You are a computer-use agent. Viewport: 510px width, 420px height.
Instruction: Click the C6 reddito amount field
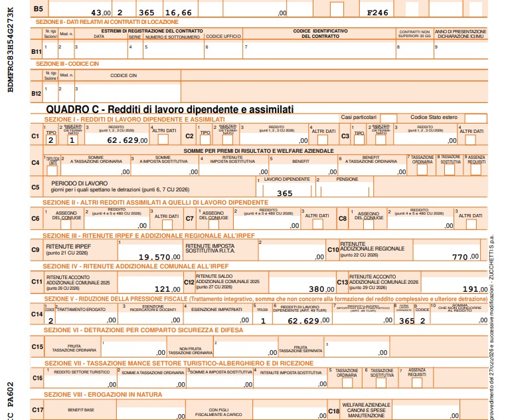(x=117, y=222)
